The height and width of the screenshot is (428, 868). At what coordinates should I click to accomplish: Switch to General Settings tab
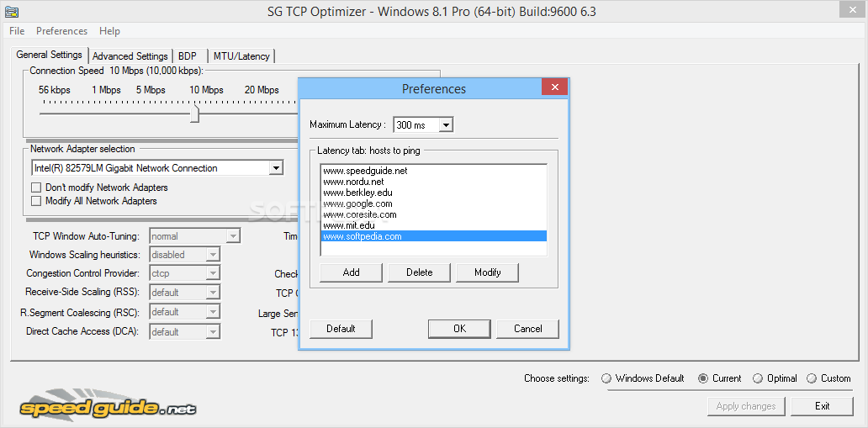(x=50, y=55)
